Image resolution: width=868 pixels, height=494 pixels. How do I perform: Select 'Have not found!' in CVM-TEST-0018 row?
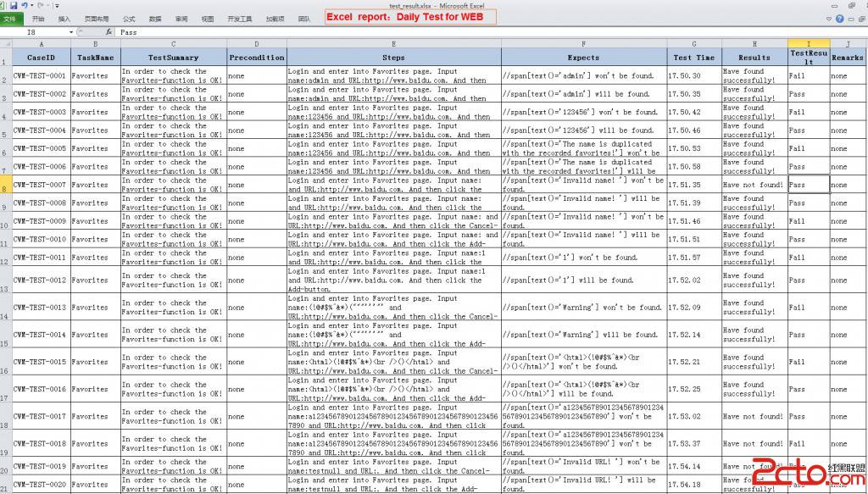pyautogui.click(x=754, y=443)
